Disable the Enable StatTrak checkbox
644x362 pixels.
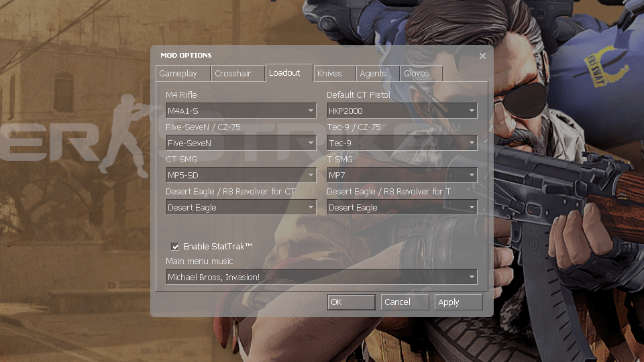tap(175, 247)
